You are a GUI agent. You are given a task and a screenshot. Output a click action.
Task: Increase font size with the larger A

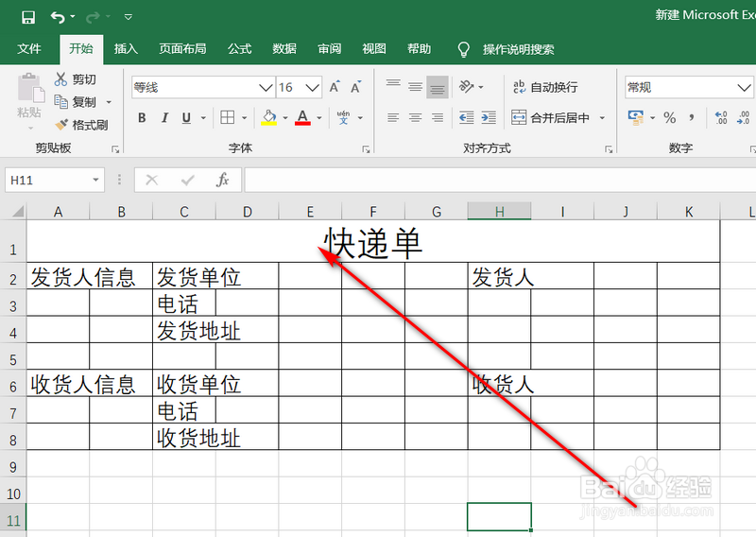click(x=335, y=87)
